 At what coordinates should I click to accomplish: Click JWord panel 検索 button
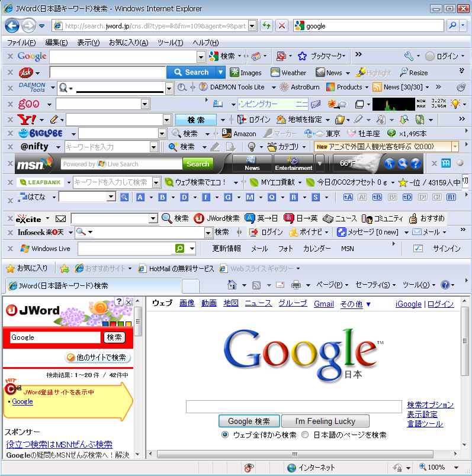(x=114, y=337)
